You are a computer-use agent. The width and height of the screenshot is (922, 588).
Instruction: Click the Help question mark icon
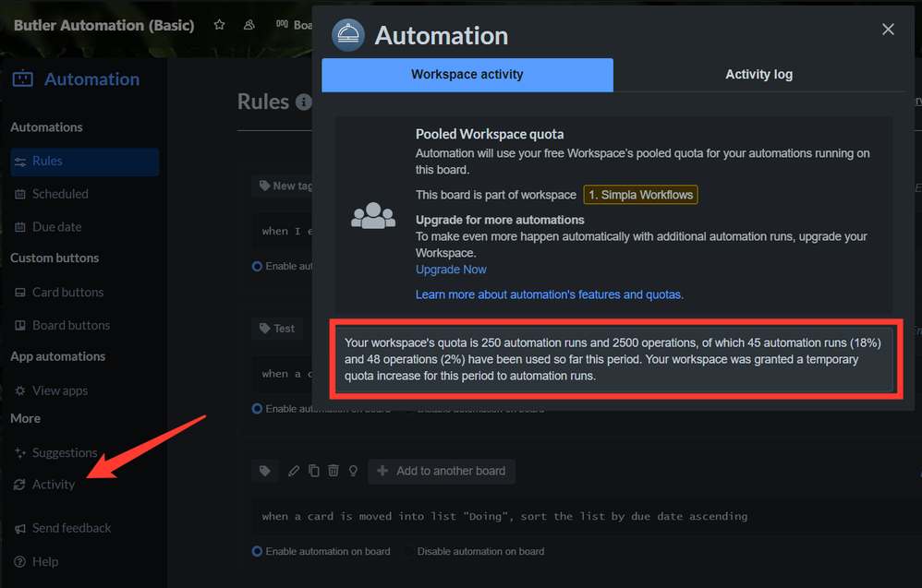click(20, 561)
